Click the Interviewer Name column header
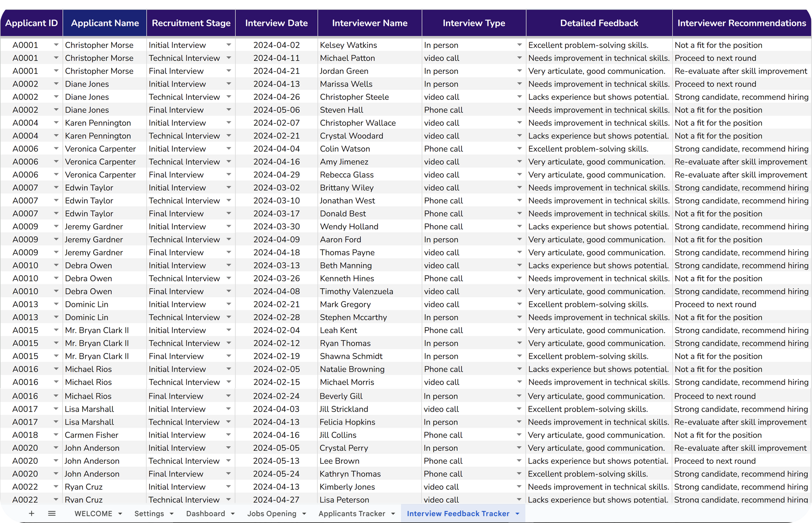This screenshot has height=523, width=812. pyautogui.click(x=370, y=23)
